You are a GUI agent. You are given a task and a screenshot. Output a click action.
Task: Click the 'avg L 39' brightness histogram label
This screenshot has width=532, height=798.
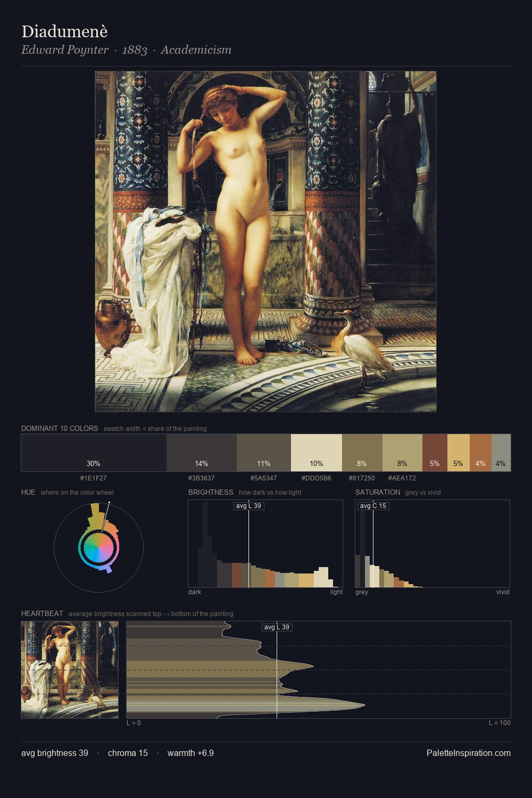tap(249, 506)
